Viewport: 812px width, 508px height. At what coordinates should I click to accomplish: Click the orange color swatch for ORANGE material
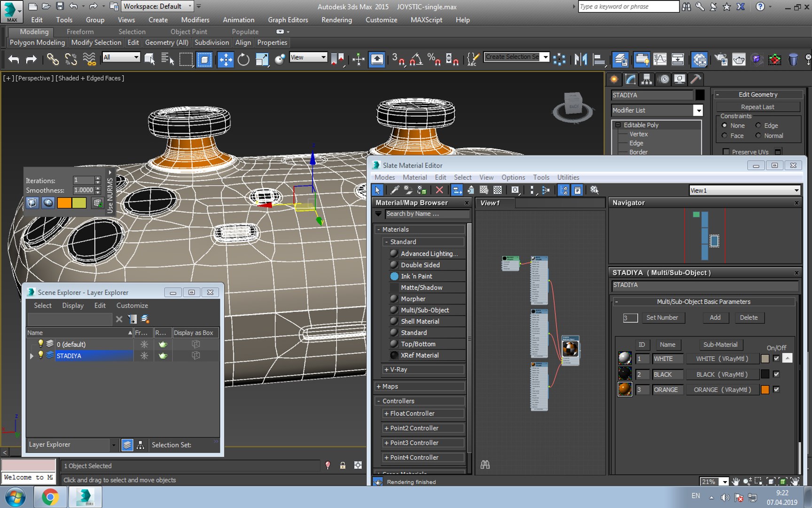click(765, 389)
